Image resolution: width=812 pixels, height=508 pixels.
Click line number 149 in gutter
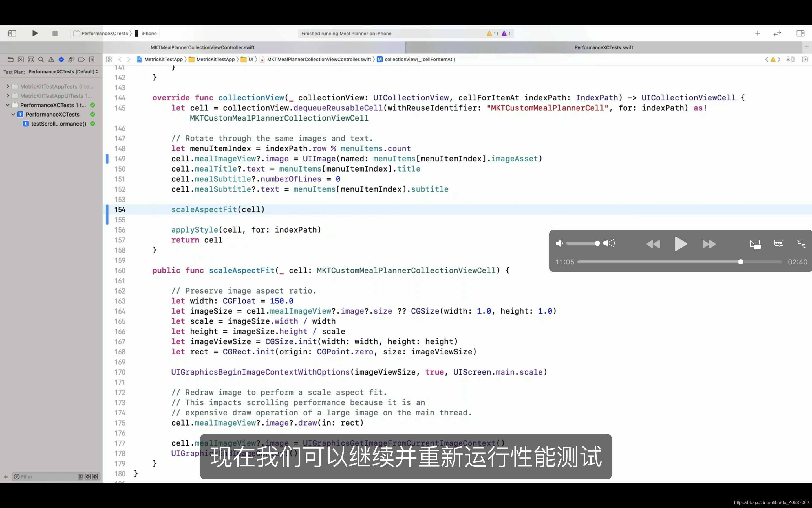coord(120,159)
